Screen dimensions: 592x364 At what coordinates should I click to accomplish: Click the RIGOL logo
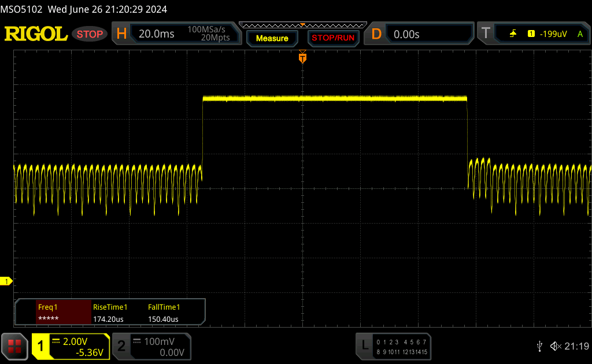tap(36, 34)
